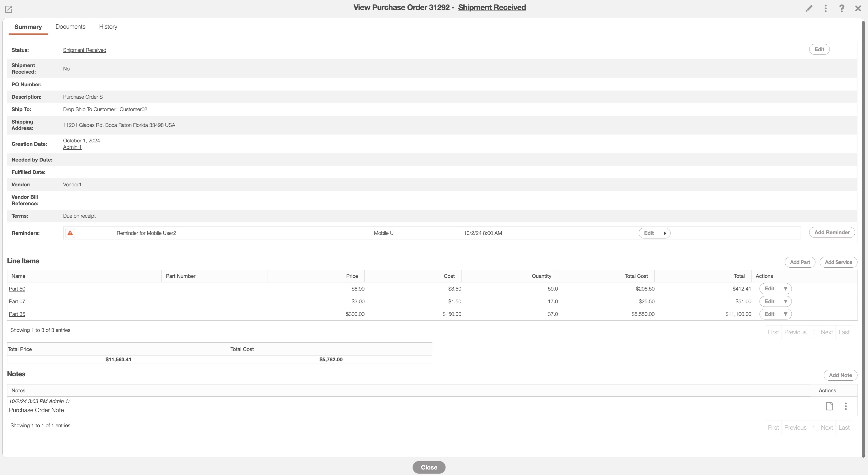Viewport: 868px width, 475px height.
Task: Click the pencil edit icon in header
Action: tap(809, 8)
